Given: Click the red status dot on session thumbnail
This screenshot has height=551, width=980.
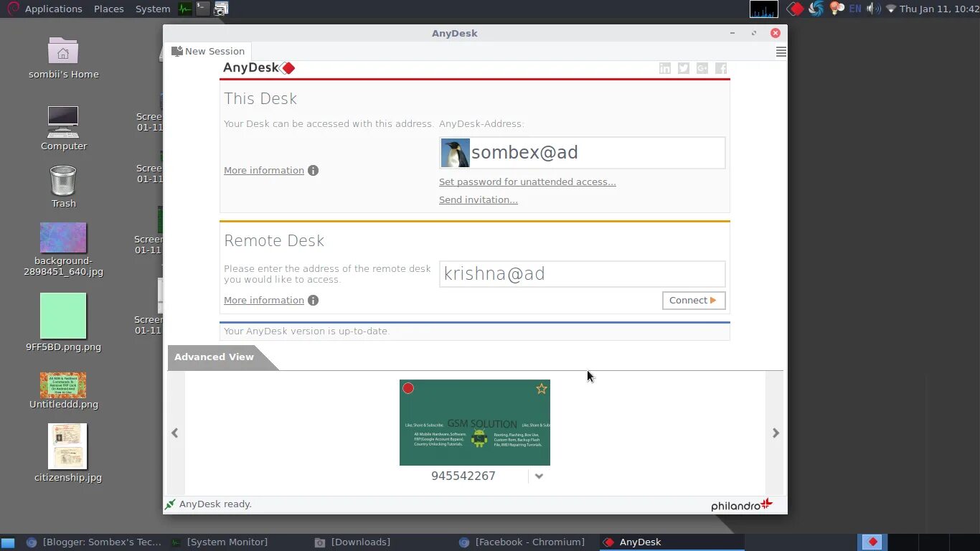Looking at the screenshot, I should [x=408, y=388].
